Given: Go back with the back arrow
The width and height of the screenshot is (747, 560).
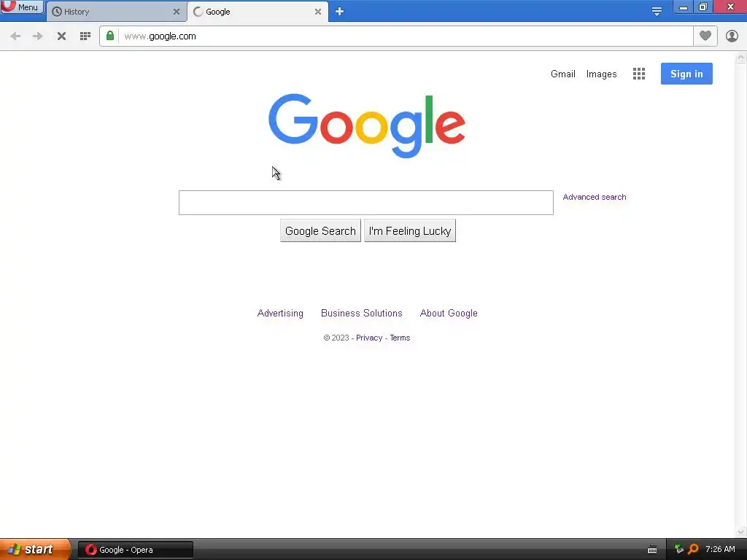Looking at the screenshot, I should (x=15, y=36).
